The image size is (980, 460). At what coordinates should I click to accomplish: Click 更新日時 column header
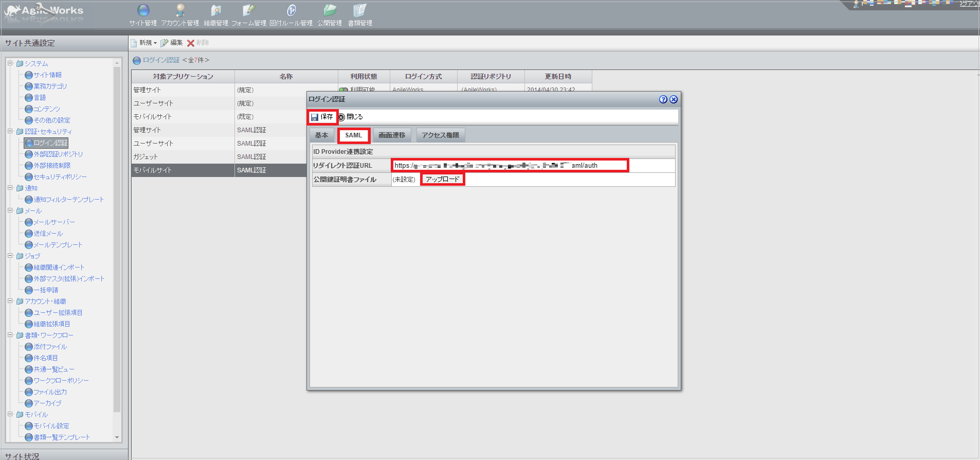[x=558, y=77]
